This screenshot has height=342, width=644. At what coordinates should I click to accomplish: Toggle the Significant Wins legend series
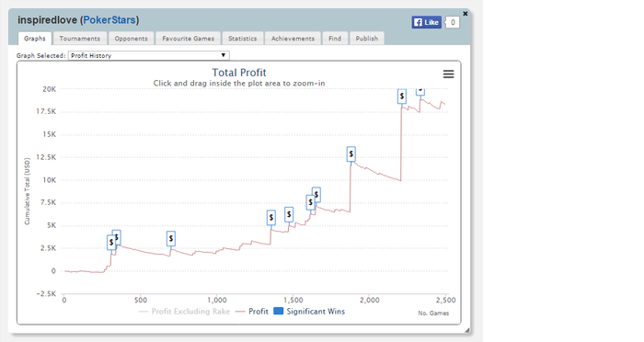tap(309, 312)
